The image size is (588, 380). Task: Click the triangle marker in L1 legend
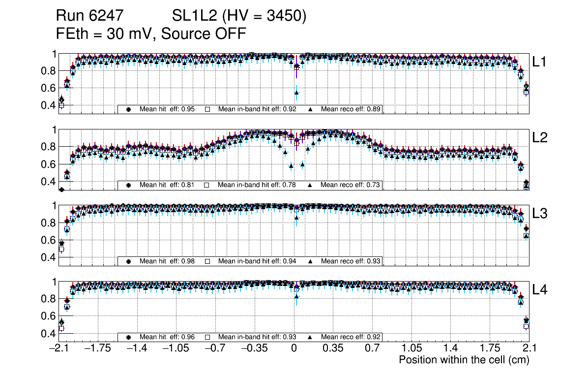[310, 109]
